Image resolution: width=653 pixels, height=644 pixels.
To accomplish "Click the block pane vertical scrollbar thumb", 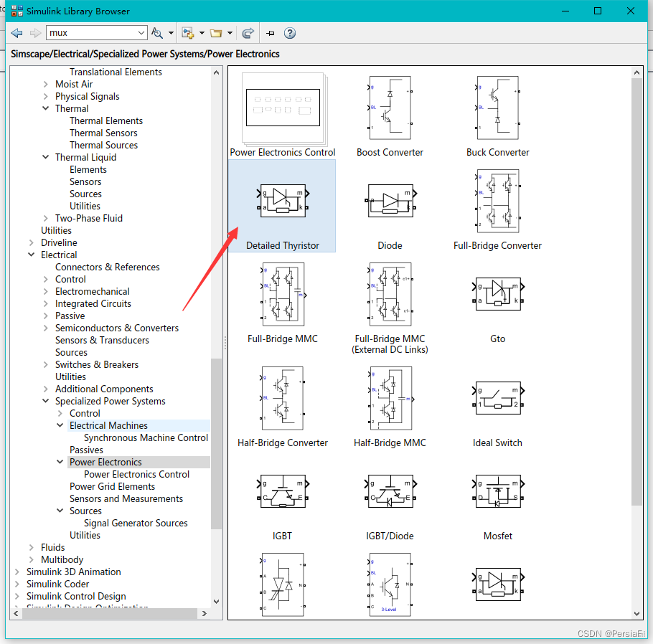I will 636,291.
